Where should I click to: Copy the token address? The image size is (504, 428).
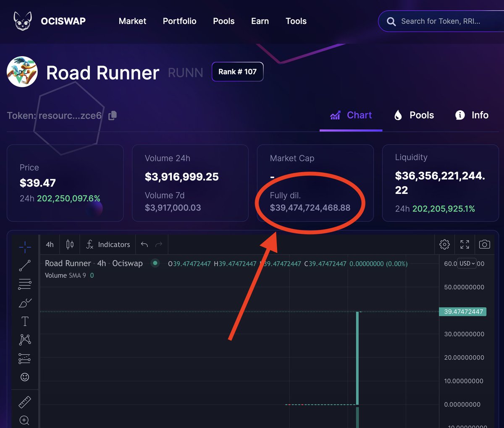pyautogui.click(x=112, y=115)
